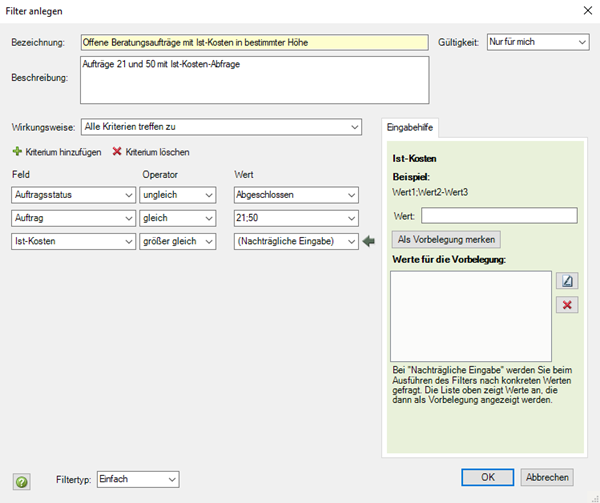Open the ungleich operator dropdown
The height and width of the screenshot is (503, 600).
click(x=178, y=195)
